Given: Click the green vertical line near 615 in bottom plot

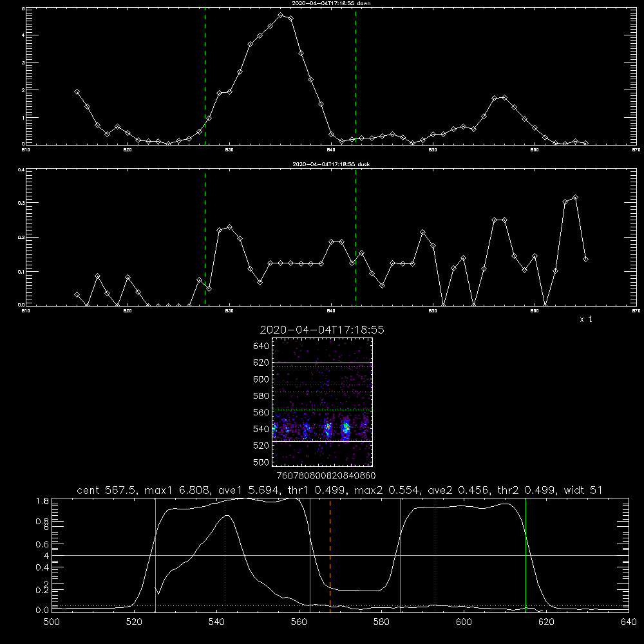Looking at the screenshot, I should 526,554.
